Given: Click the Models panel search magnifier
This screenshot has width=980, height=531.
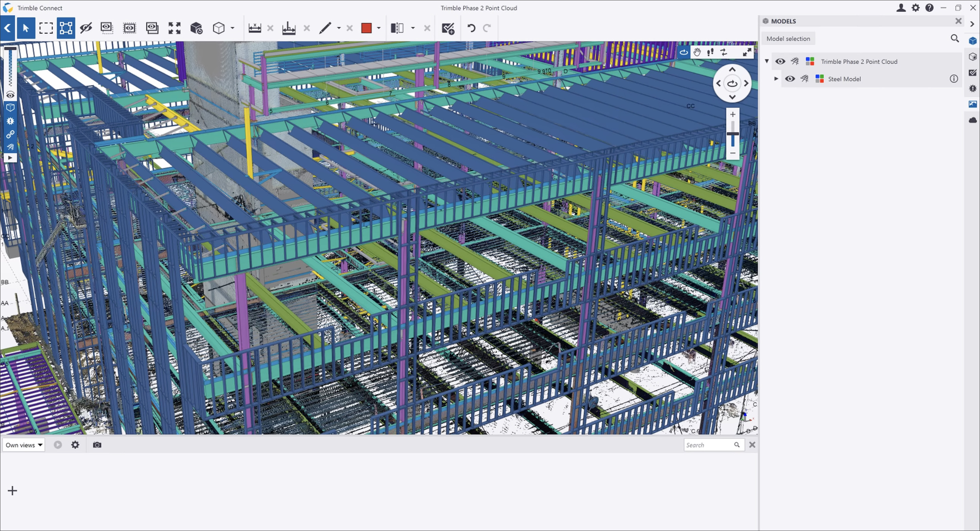Looking at the screenshot, I should click(x=954, y=38).
